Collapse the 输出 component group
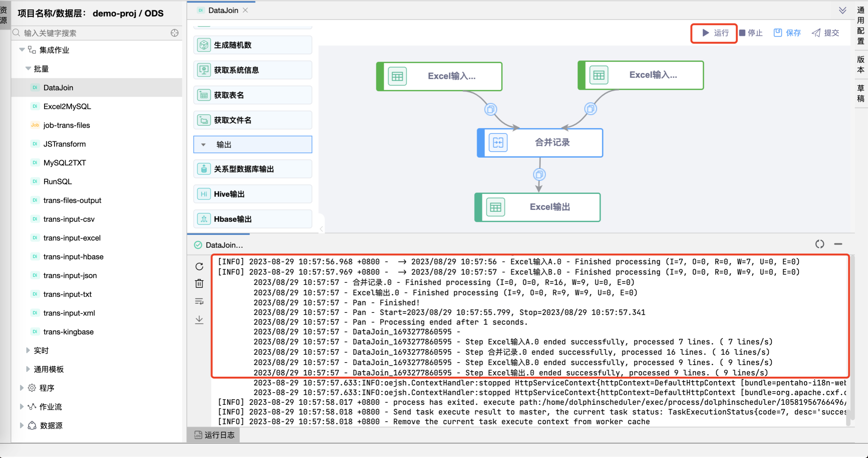 pos(203,145)
